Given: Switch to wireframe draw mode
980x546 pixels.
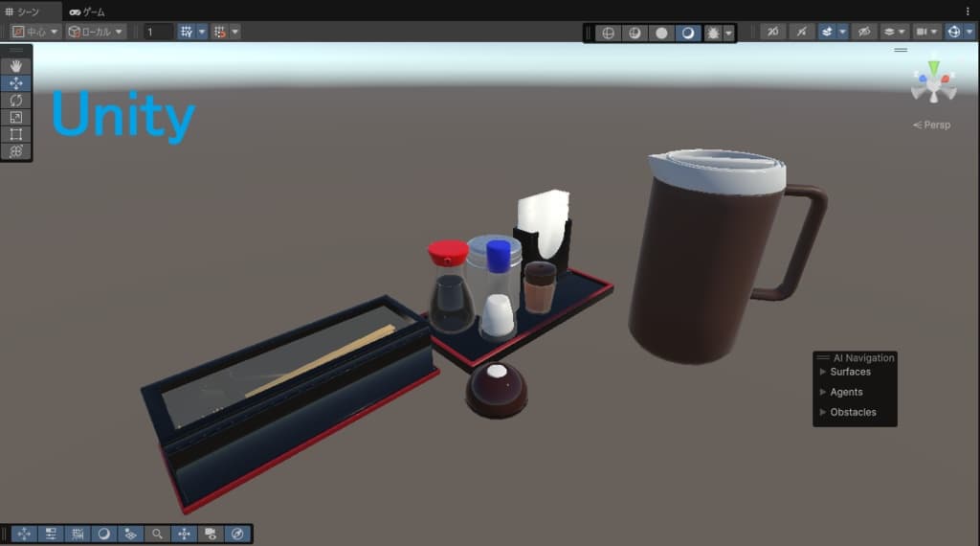Looking at the screenshot, I should pos(607,33).
